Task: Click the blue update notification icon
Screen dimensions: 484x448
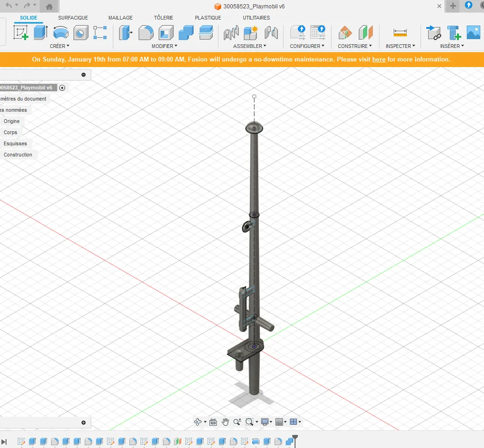Action: (469, 5)
